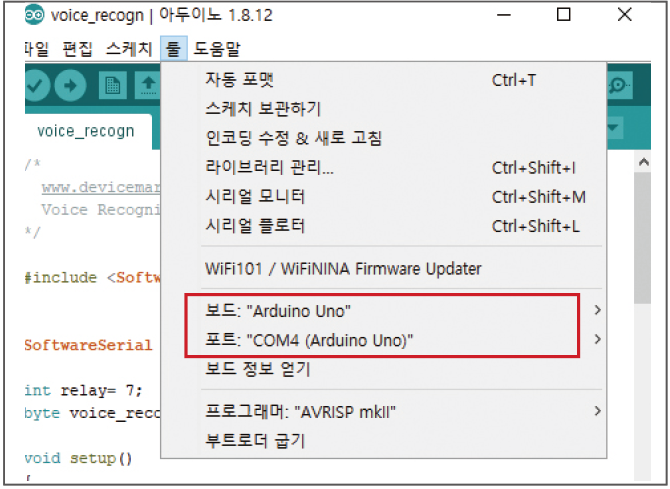Minimize the Arduino window
Viewport: 670px width, 489px height.
pos(504,15)
